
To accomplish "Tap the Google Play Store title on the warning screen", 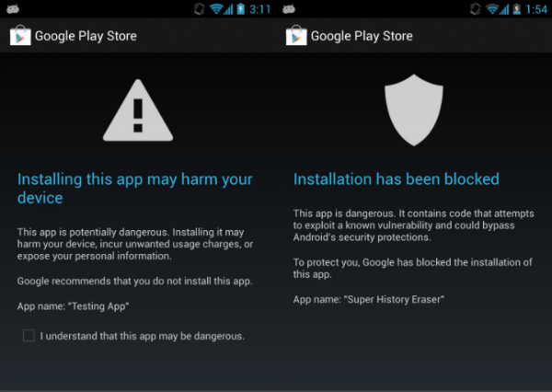I will (x=86, y=37).
